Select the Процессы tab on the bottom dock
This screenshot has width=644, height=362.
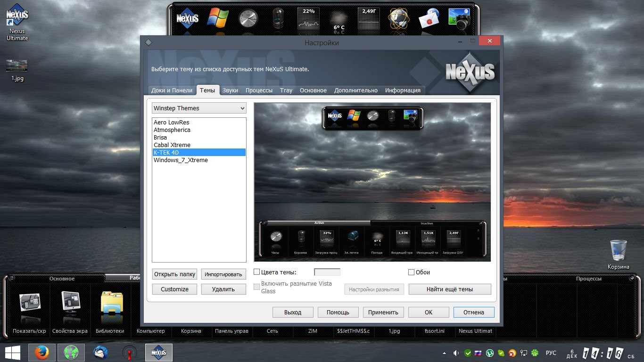click(x=588, y=279)
